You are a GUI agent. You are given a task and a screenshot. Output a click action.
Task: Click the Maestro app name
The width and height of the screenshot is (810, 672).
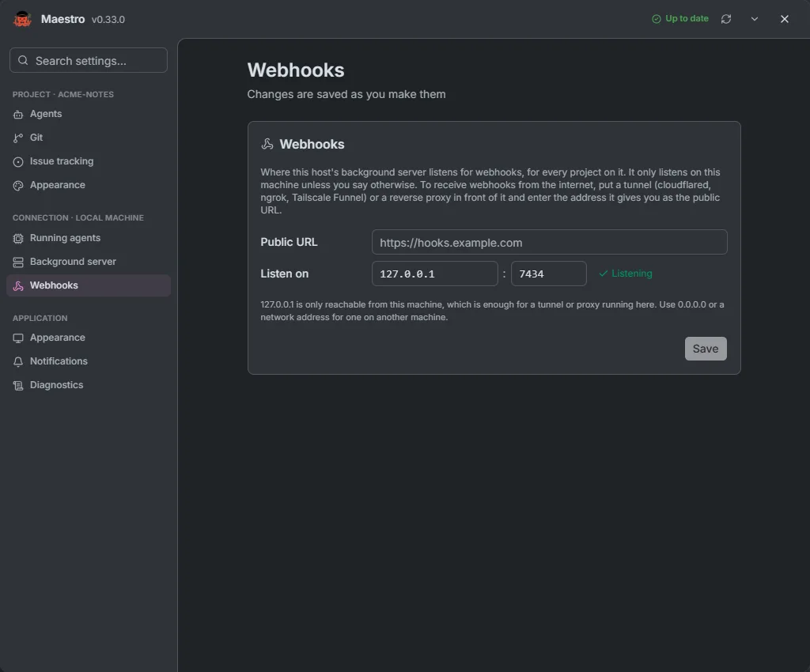(x=62, y=19)
